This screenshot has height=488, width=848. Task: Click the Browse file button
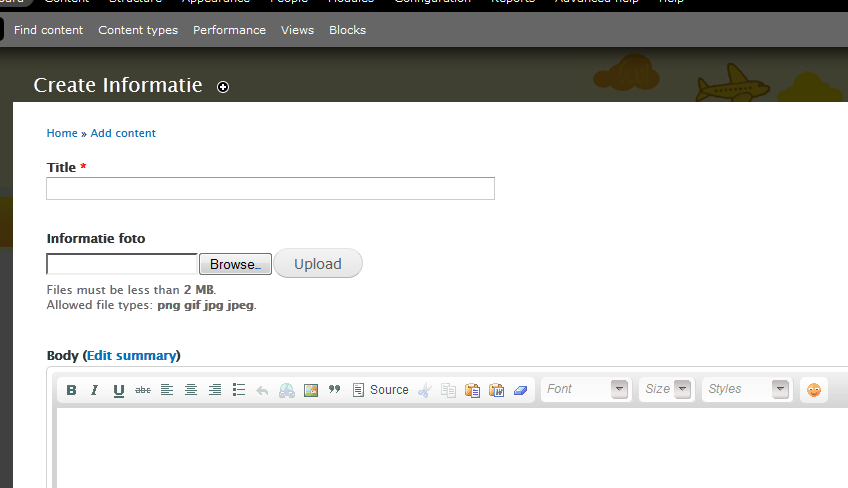pos(235,264)
